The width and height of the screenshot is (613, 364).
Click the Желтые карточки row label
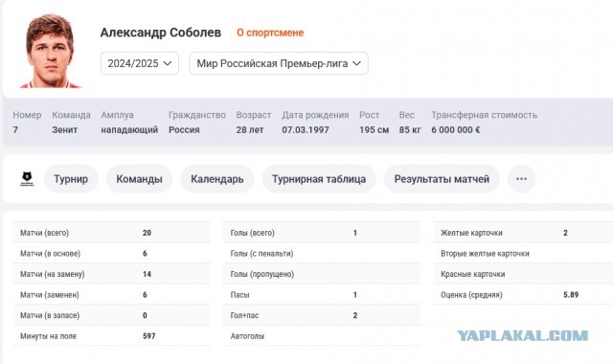[471, 233]
